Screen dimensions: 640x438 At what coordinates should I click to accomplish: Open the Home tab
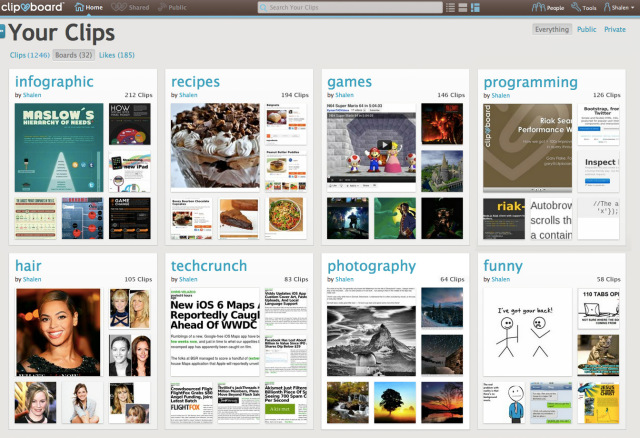89,7
